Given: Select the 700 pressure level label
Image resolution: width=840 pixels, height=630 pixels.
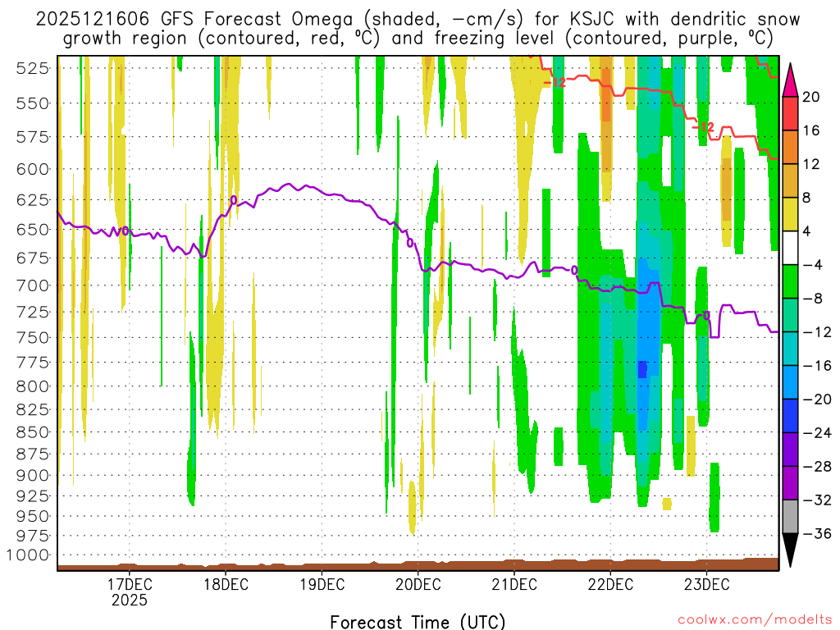Looking at the screenshot, I should click(32, 285).
